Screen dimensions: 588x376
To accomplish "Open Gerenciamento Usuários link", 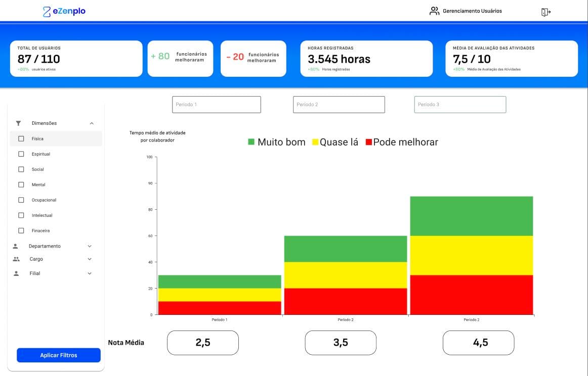I will (472, 11).
